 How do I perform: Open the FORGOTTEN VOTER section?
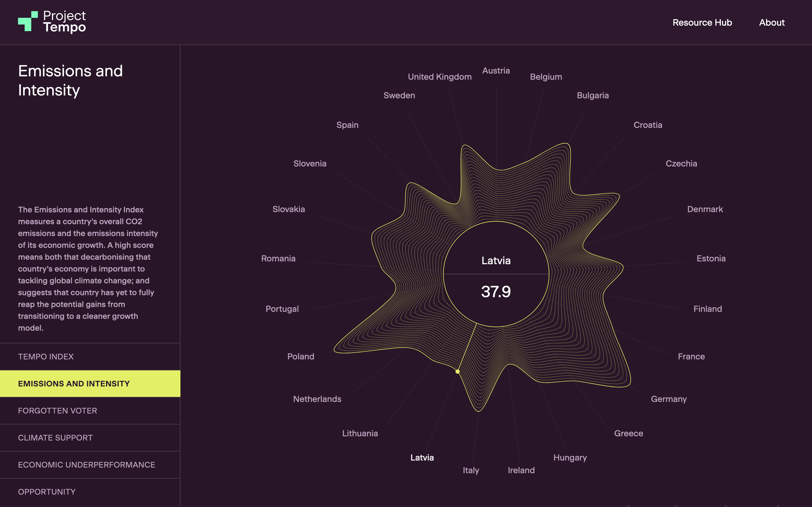click(x=58, y=410)
